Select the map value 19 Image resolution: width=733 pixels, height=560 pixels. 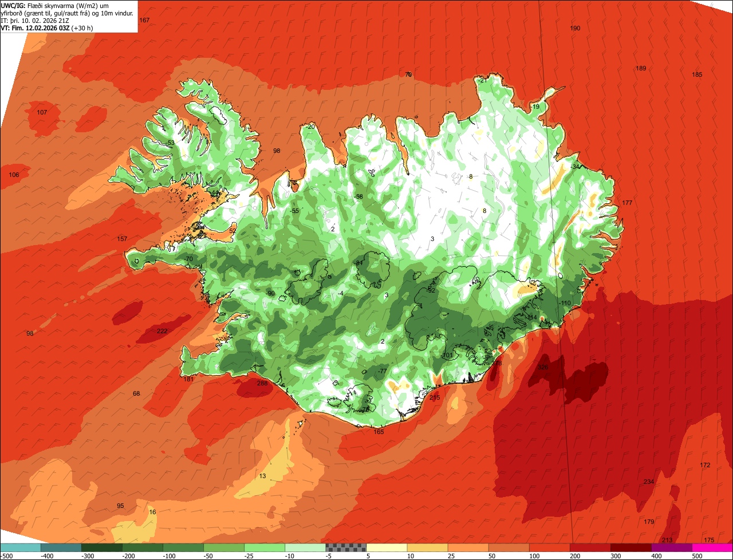(x=536, y=107)
